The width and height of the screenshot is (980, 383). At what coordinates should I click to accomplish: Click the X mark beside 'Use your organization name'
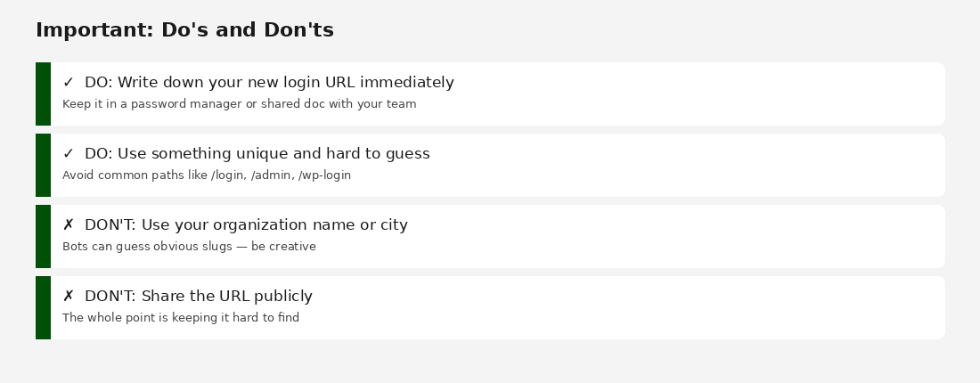coord(69,225)
